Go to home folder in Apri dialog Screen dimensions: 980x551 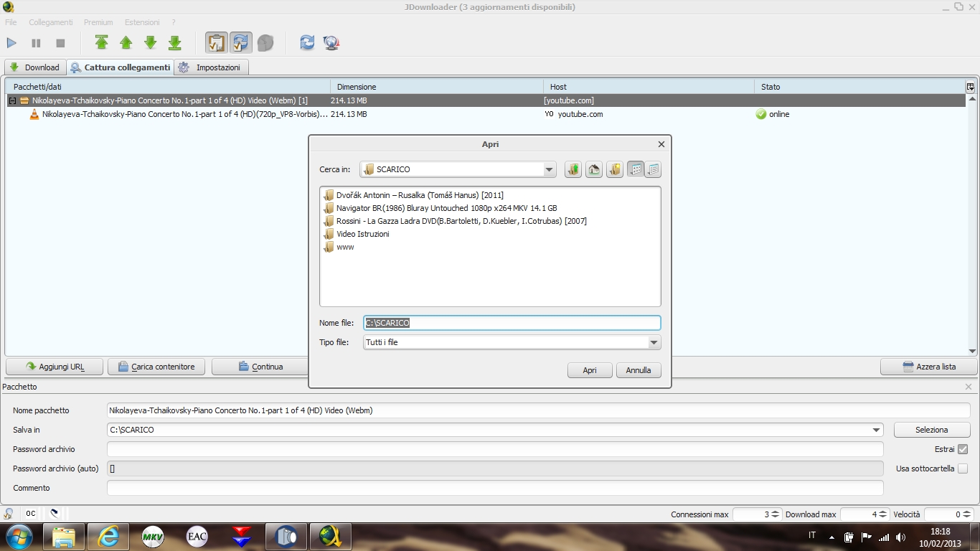593,169
